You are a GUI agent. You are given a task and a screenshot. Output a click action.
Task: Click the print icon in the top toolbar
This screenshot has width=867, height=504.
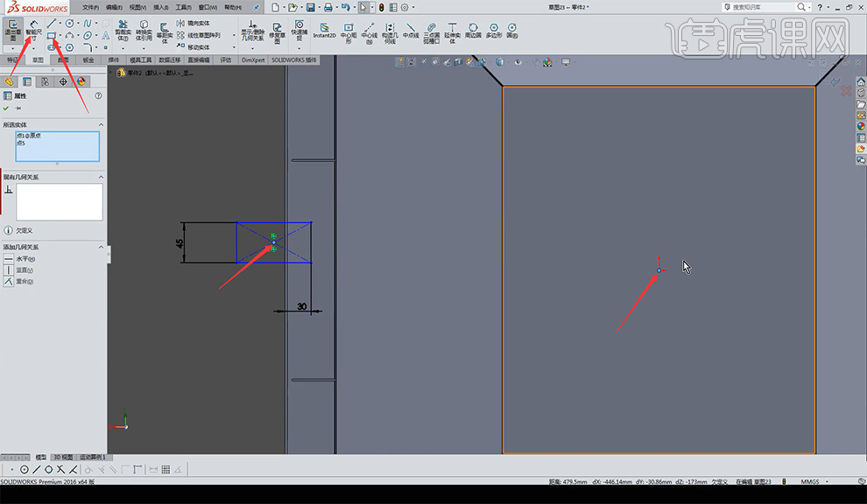point(328,7)
